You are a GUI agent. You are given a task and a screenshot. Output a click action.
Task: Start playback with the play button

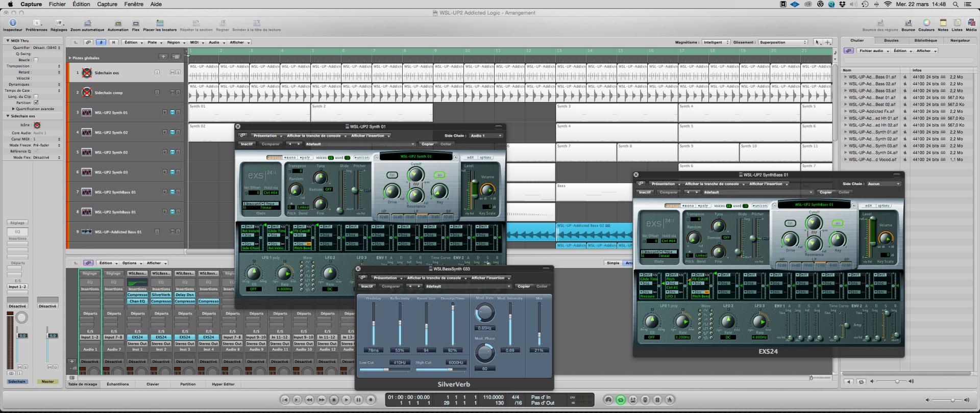(346, 400)
